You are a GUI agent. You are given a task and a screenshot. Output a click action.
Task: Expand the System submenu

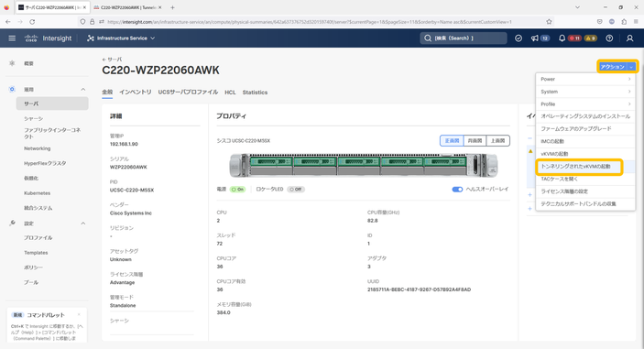[x=585, y=92]
